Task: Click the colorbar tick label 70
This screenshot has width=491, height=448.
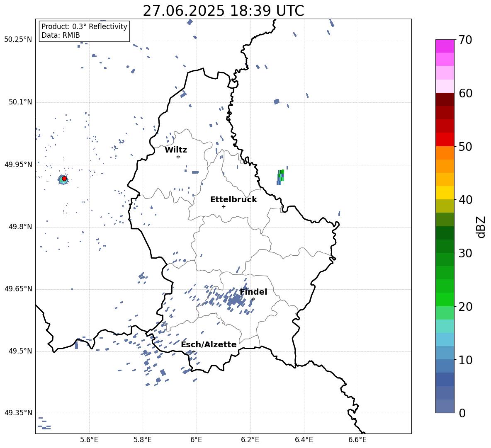Action: (465, 40)
